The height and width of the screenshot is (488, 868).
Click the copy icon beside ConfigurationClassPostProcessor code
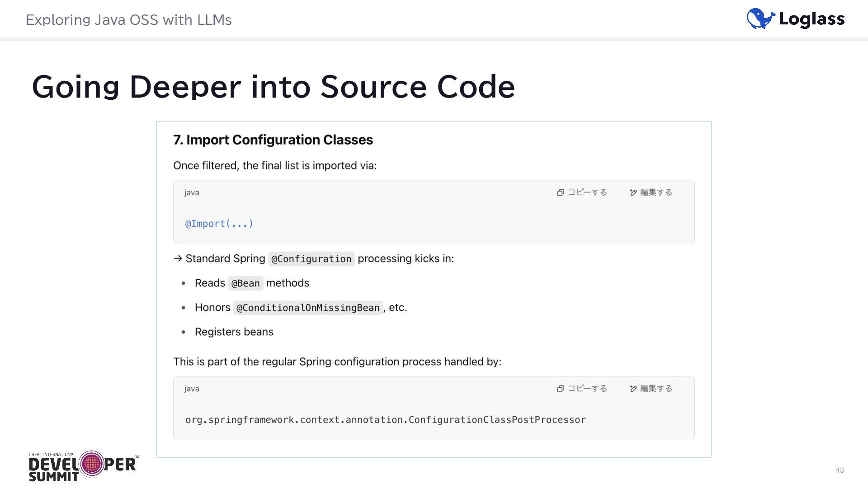tap(561, 389)
